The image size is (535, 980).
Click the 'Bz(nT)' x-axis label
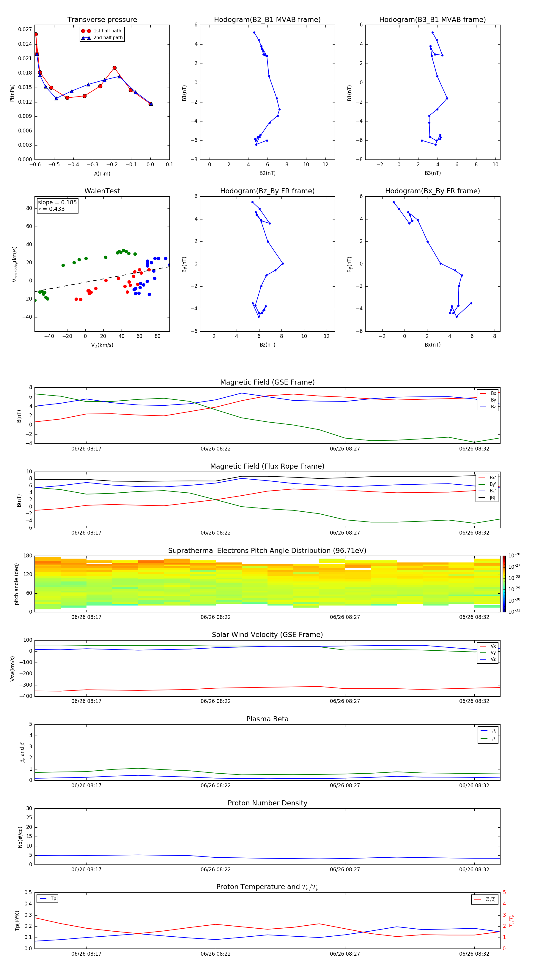point(267,345)
